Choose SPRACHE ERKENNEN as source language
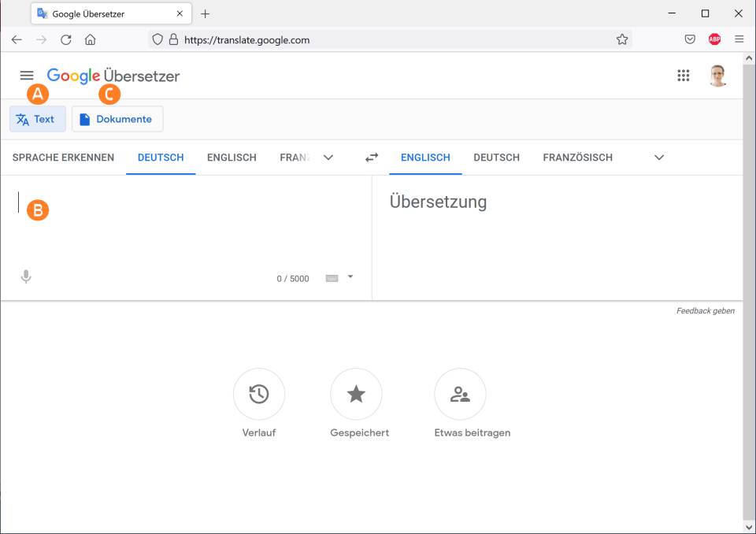 coord(63,158)
